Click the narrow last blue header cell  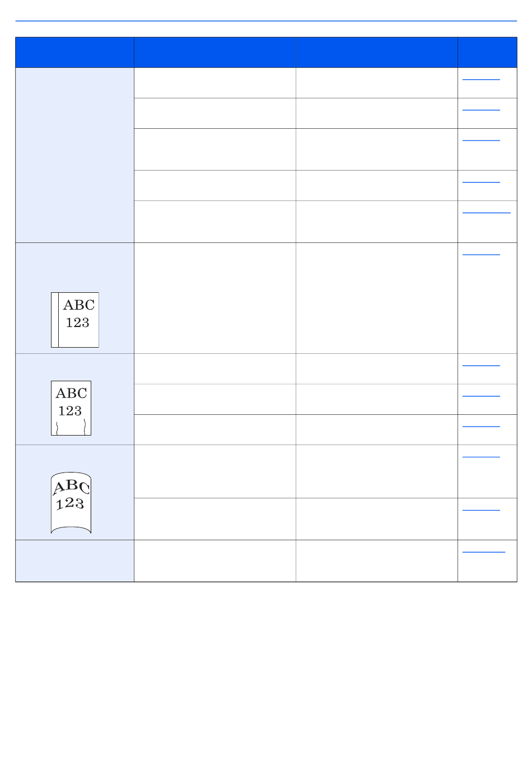487,53
